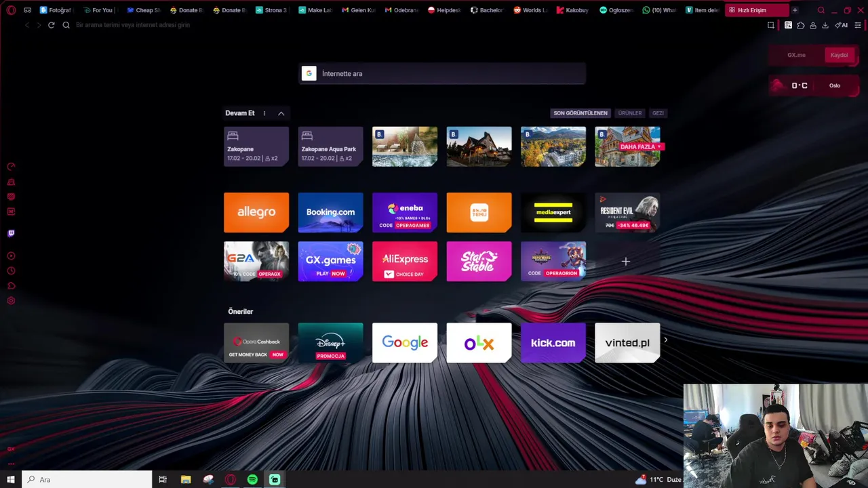Viewport: 868px width, 488px height.
Task: Open the downloads icon in toolbar
Action: [825, 25]
